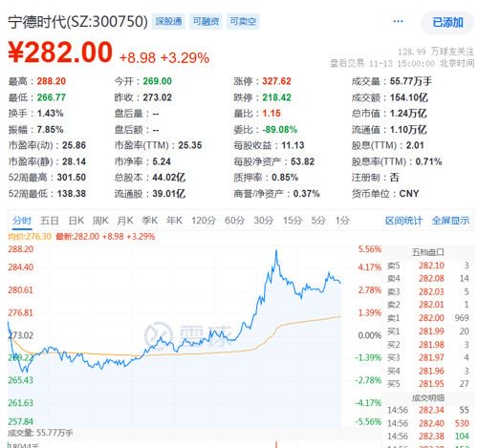Switch to the 季K chart tab
This screenshot has width=478, height=448.
click(x=149, y=221)
